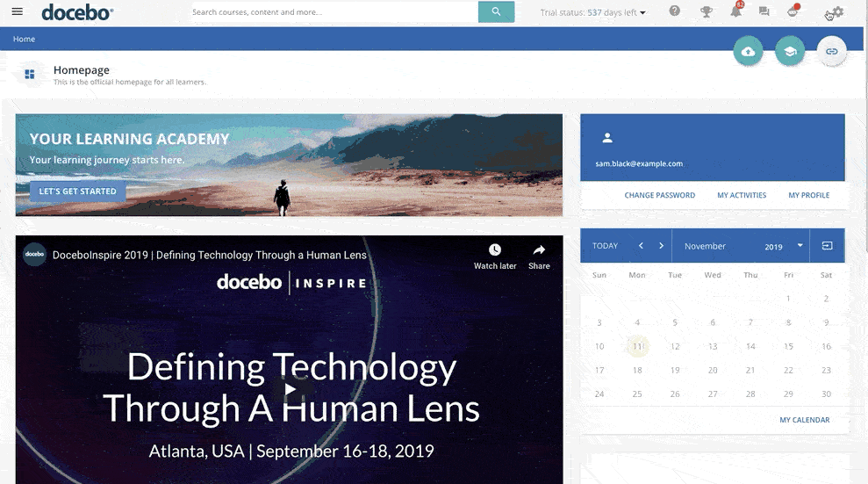The width and height of the screenshot is (868, 484).
Task: Play the DoceboInspire 2019 video
Action: [289, 389]
